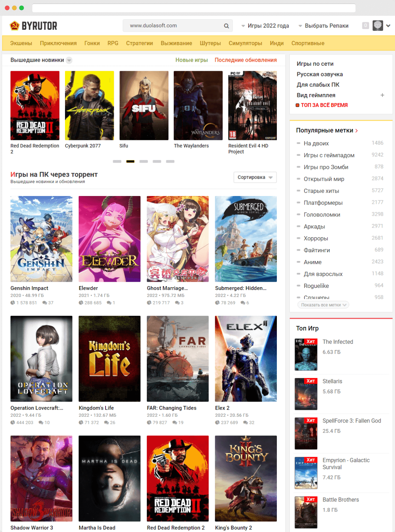Open the Приключения category
Viewport: 395px width, 532px height.
(58, 43)
